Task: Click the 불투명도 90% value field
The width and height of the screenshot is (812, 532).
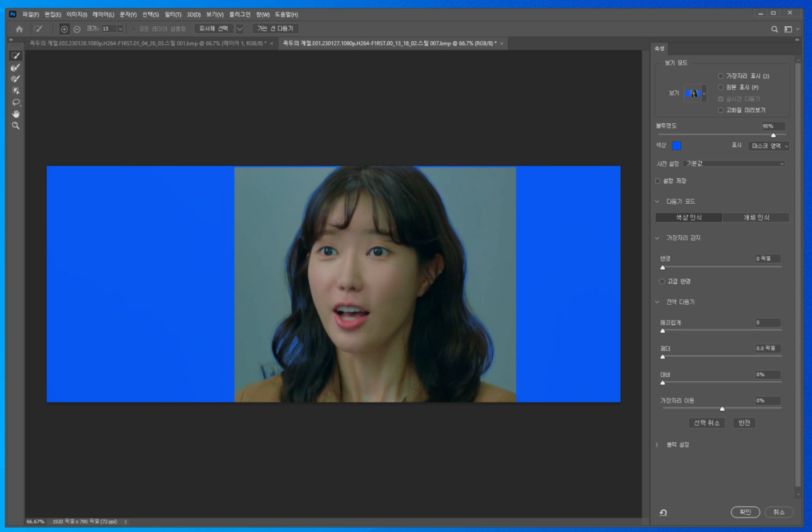Action: [773, 126]
